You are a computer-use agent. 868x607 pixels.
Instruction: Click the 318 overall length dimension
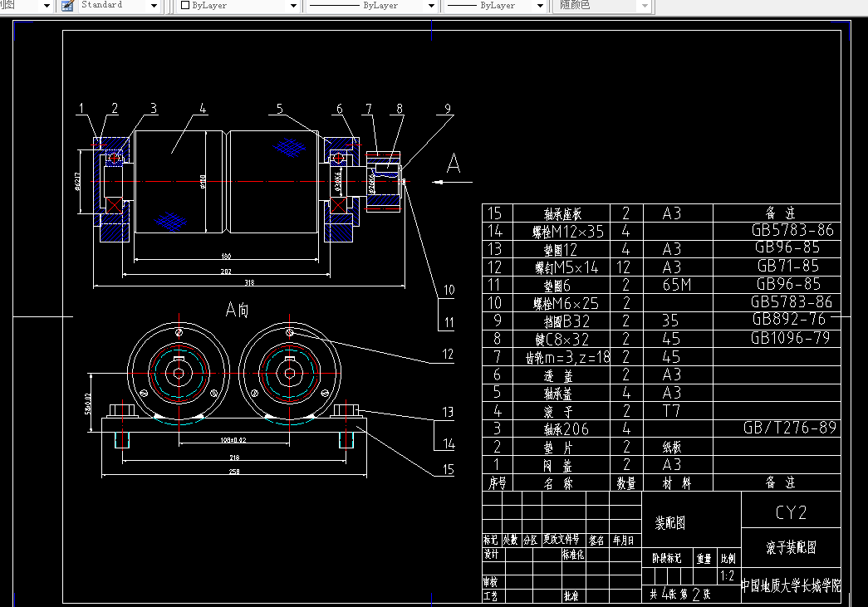tap(250, 283)
